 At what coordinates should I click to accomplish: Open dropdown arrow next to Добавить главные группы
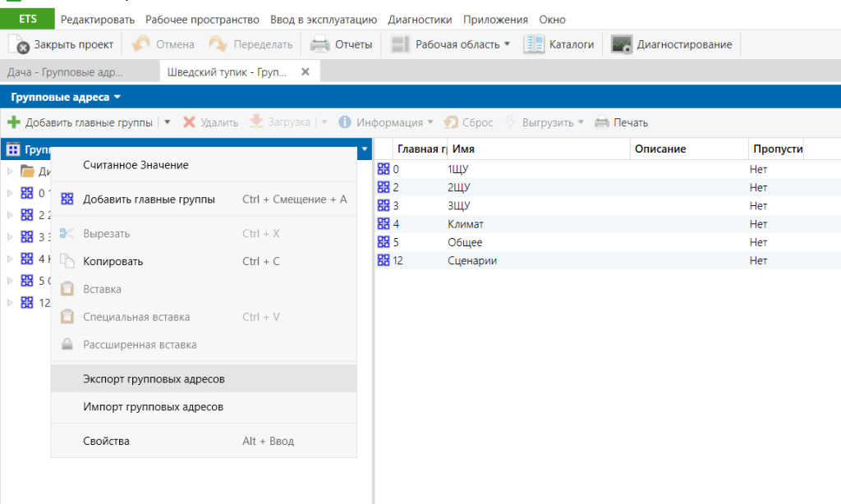tap(168, 122)
